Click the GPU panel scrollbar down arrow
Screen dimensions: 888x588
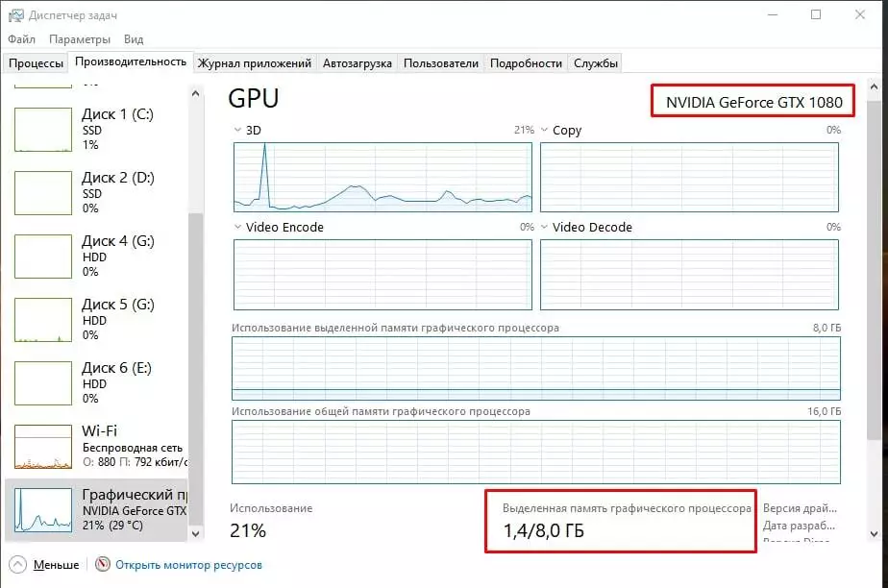(x=874, y=533)
